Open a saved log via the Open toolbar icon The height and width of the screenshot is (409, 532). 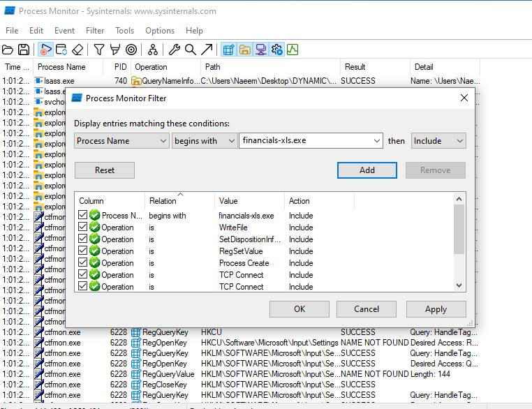pyautogui.click(x=8, y=50)
